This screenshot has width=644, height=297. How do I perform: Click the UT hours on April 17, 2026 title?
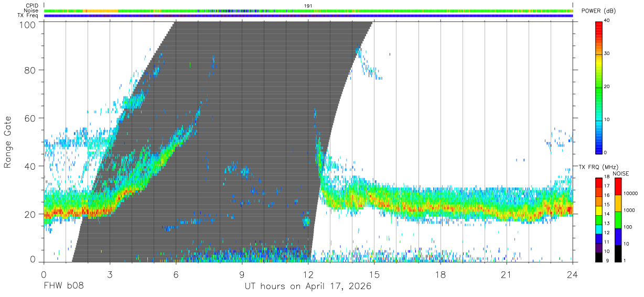(x=308, y=287)
